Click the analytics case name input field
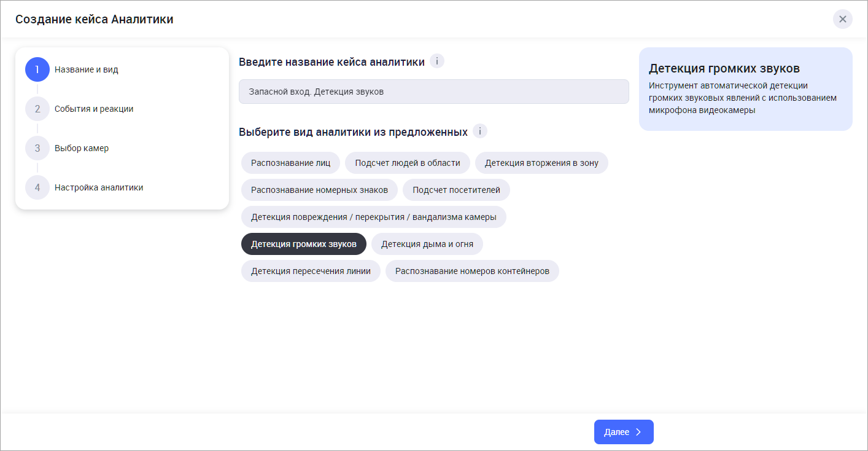 433,92
